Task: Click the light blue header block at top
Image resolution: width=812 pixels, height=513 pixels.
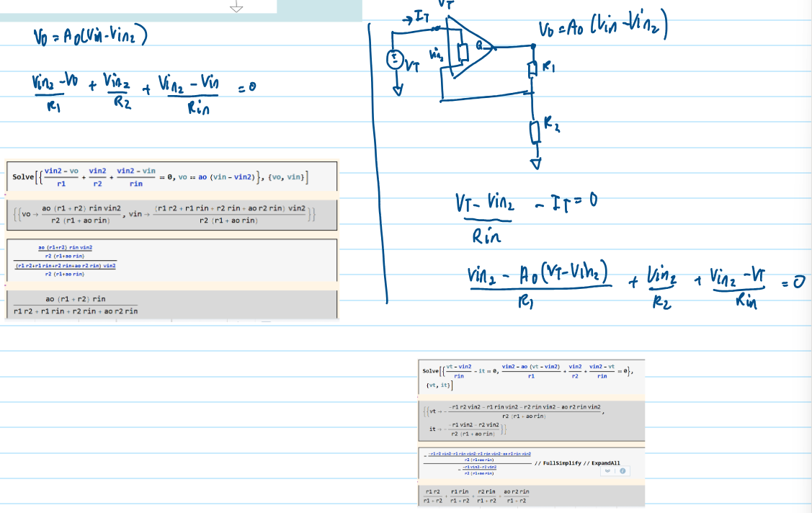Action: (x=319, y=10)
